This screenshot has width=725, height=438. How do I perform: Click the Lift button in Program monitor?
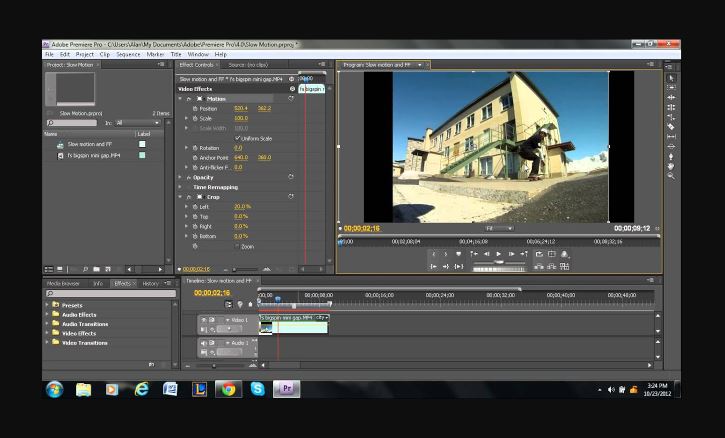539,266
